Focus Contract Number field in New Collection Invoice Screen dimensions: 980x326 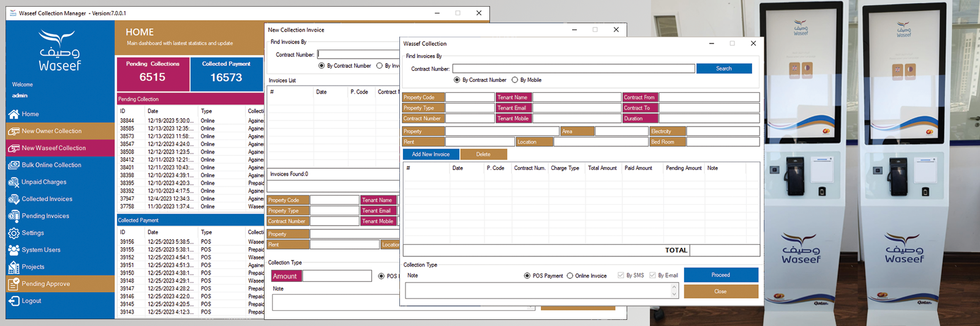pos(358,54)
